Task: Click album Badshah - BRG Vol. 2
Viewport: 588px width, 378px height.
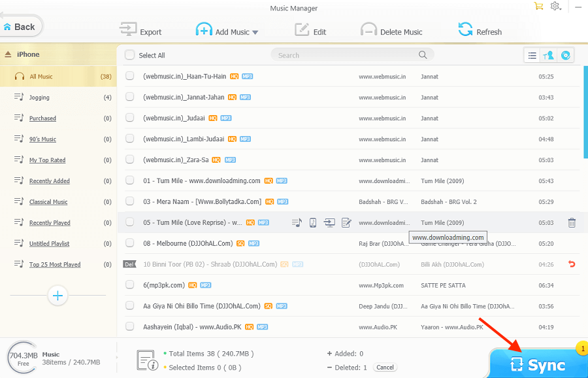Action: tap(448, 202)
